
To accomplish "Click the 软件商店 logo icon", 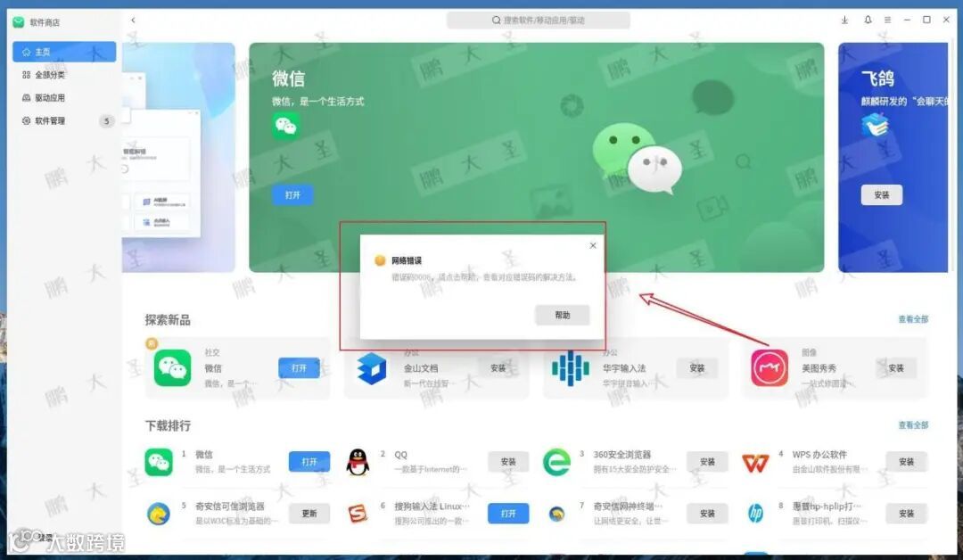I will coord(19,22).
